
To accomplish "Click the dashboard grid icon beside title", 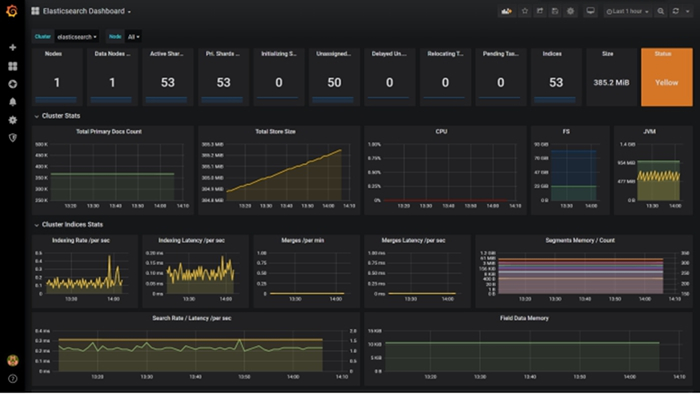I will pos(35,11).
